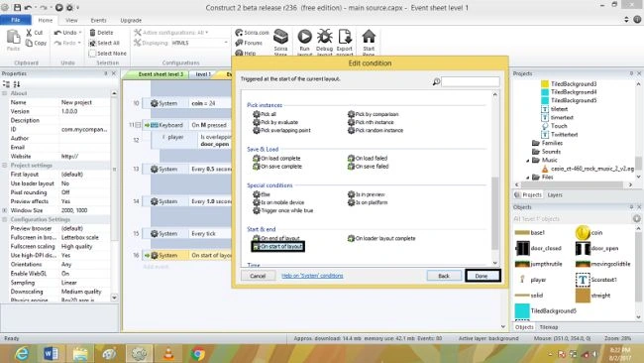Select the door_open object icon

583,248
